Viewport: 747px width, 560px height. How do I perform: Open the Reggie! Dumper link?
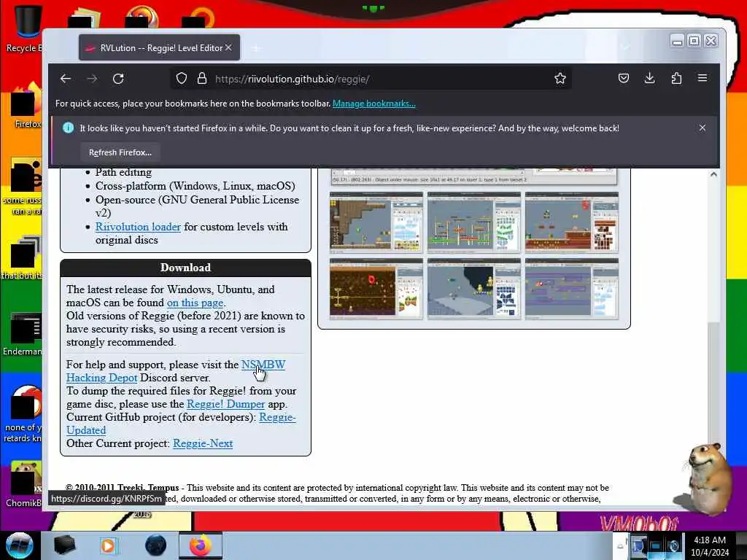(226, 404)
